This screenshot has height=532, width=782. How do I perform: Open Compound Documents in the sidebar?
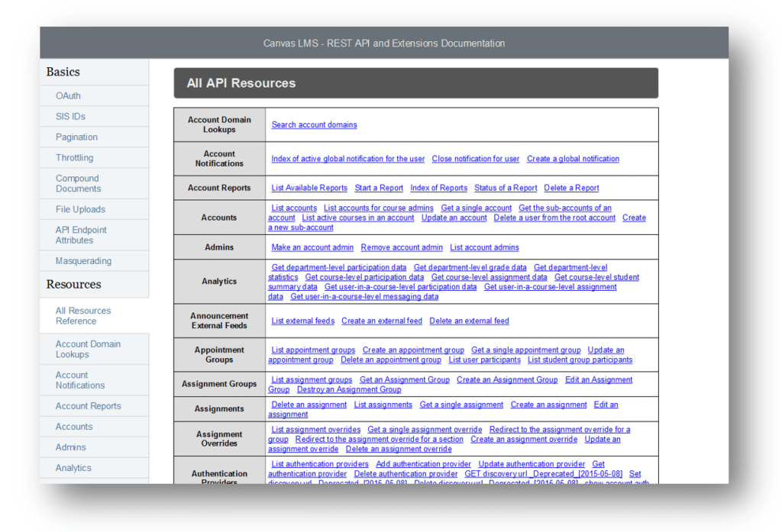tap(79, 183)
